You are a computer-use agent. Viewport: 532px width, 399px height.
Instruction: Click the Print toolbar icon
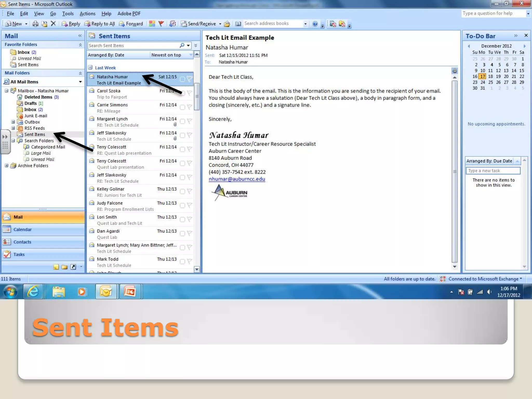tap(35, 24)
